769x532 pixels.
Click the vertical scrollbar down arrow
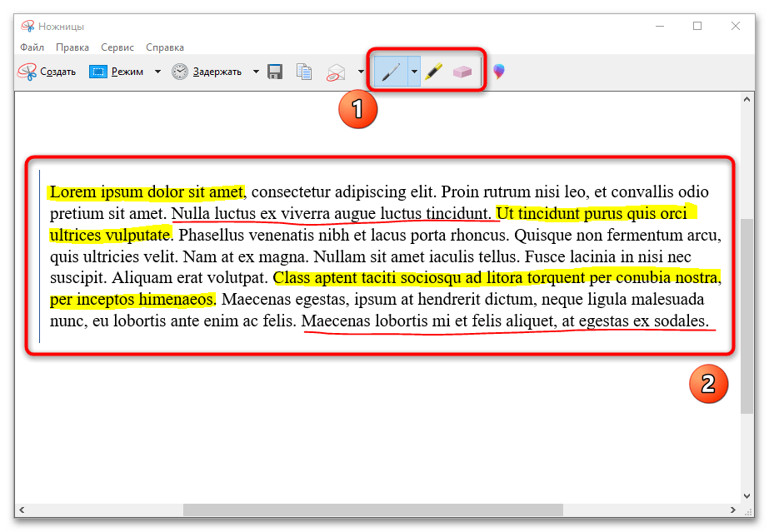click(747, 495)
